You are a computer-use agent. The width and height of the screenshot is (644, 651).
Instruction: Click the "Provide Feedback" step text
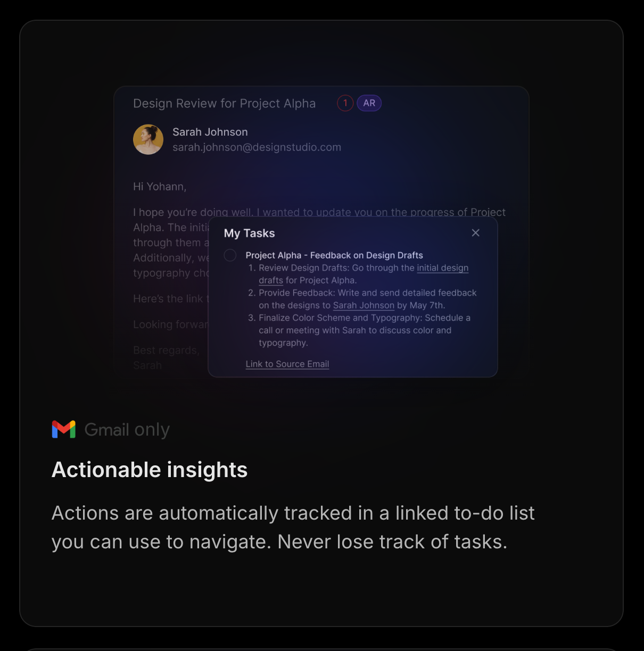pyautogui.click(x=367, y=293)
